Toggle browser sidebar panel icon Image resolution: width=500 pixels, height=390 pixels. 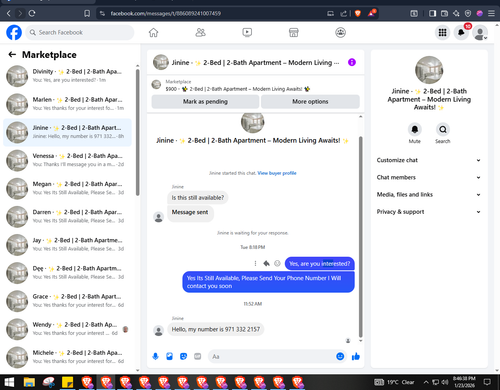pyautogui.click(x=432, y=13)
